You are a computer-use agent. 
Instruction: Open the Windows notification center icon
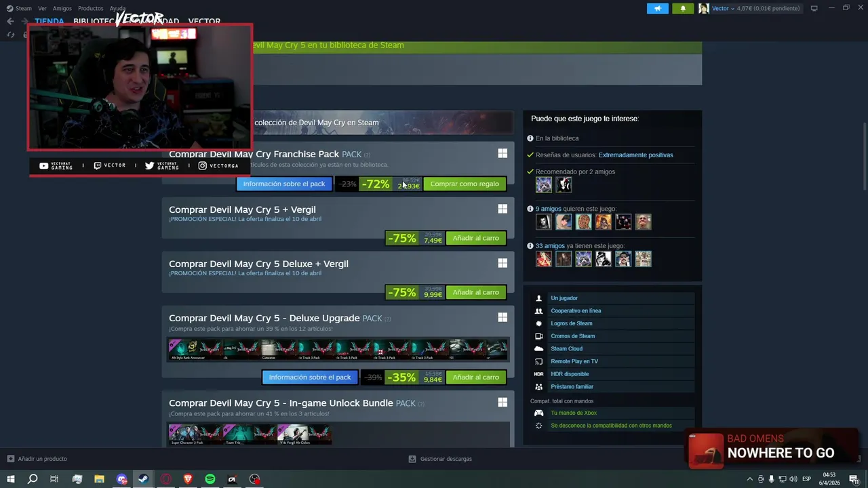pos(854,479)
